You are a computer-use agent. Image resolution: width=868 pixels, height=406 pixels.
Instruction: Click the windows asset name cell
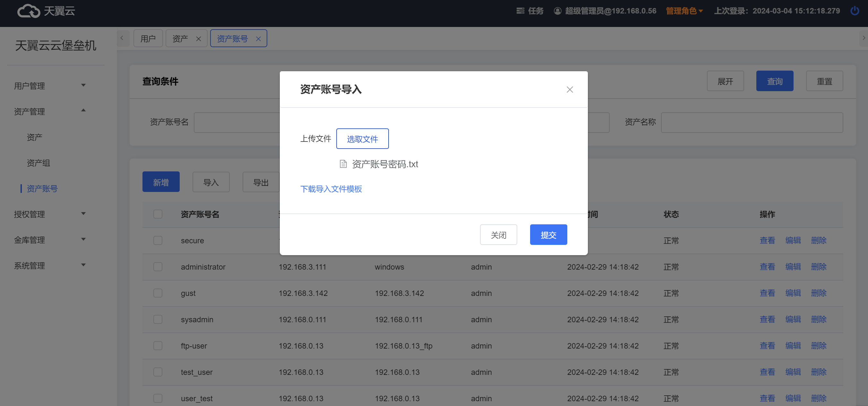coord(389,267)
